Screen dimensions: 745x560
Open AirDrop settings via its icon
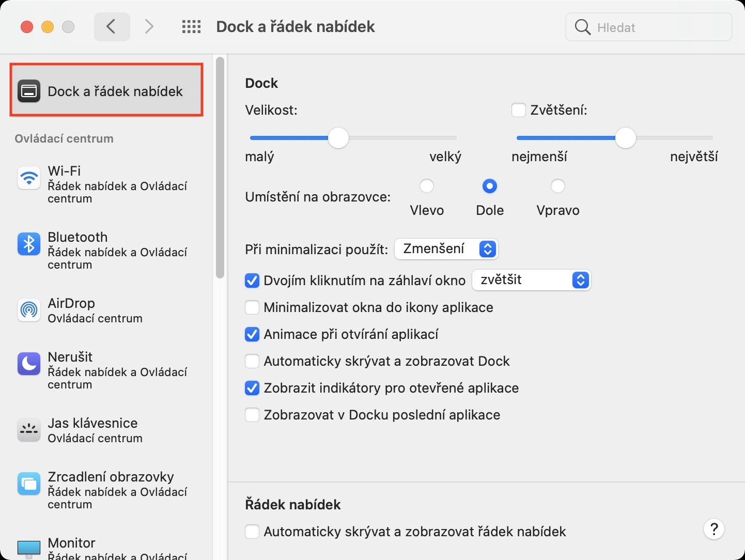[29, 310]
